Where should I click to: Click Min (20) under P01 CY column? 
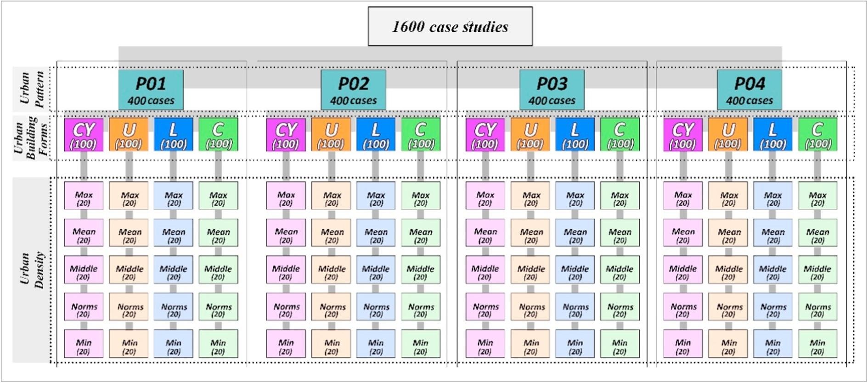[x=84, y=343]
